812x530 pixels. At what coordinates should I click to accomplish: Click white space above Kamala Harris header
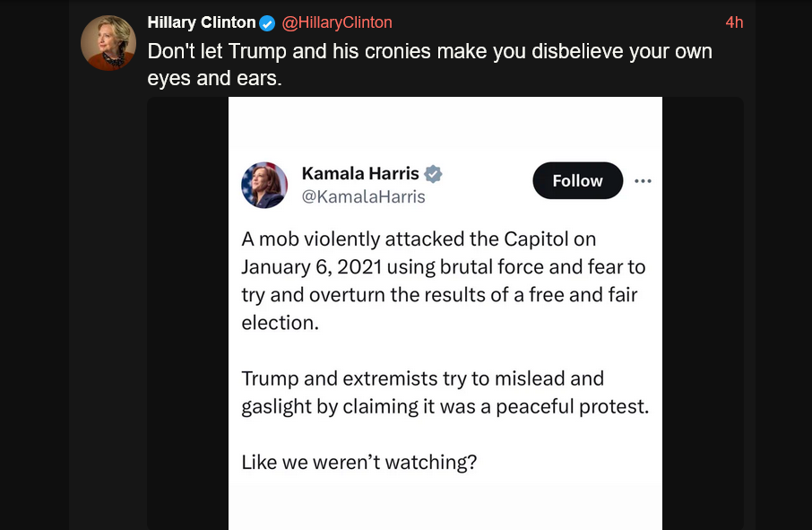[445, 126]
